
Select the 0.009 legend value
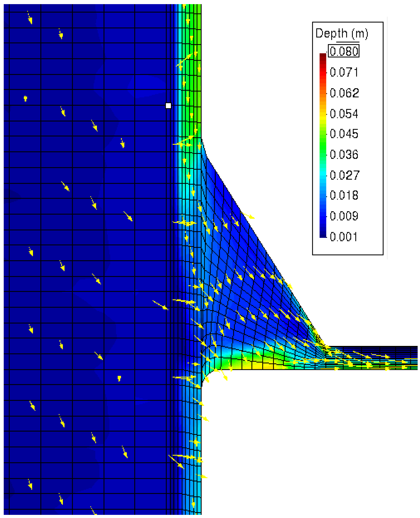pyautogui.click(x=344, y=216)
